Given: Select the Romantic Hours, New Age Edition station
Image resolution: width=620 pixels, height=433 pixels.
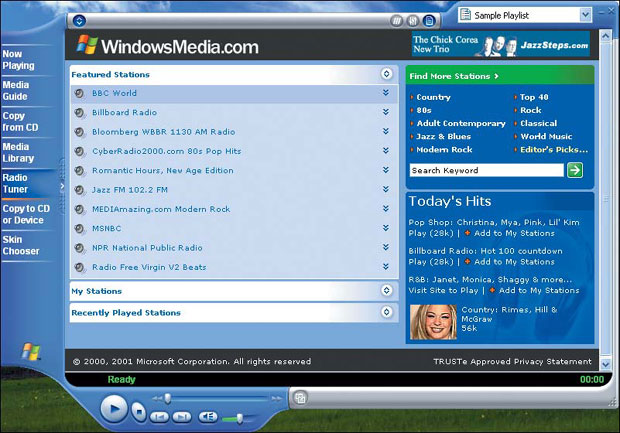Looking at the screenshot, I should tap(163, 170).
